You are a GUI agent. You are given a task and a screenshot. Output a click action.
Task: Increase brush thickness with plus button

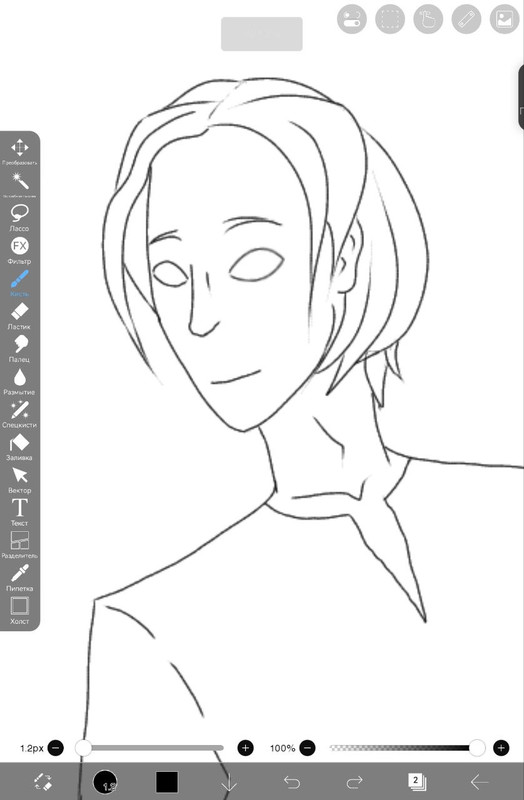pos(245,748)
